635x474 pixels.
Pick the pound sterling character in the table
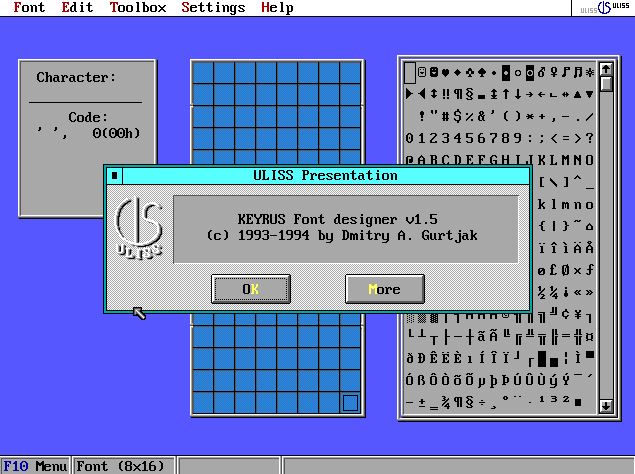click(553, 269)
